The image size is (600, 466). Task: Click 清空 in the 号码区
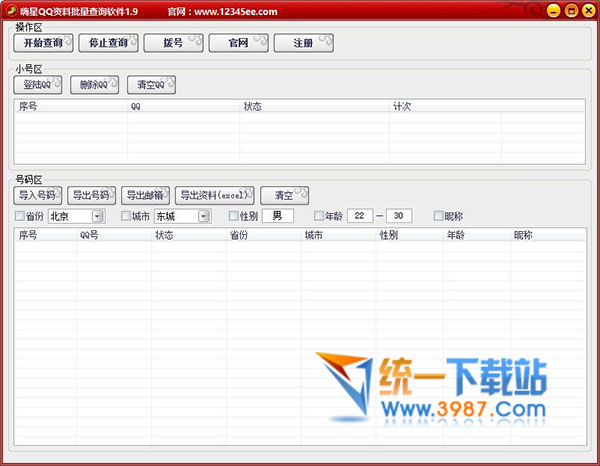click(284, 196)
